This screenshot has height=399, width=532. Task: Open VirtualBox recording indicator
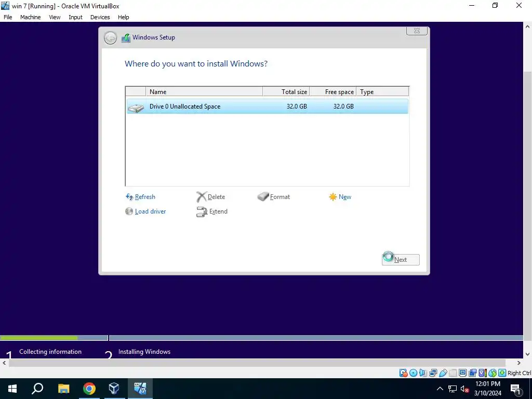pyautogui.click(x=472, y=373)
